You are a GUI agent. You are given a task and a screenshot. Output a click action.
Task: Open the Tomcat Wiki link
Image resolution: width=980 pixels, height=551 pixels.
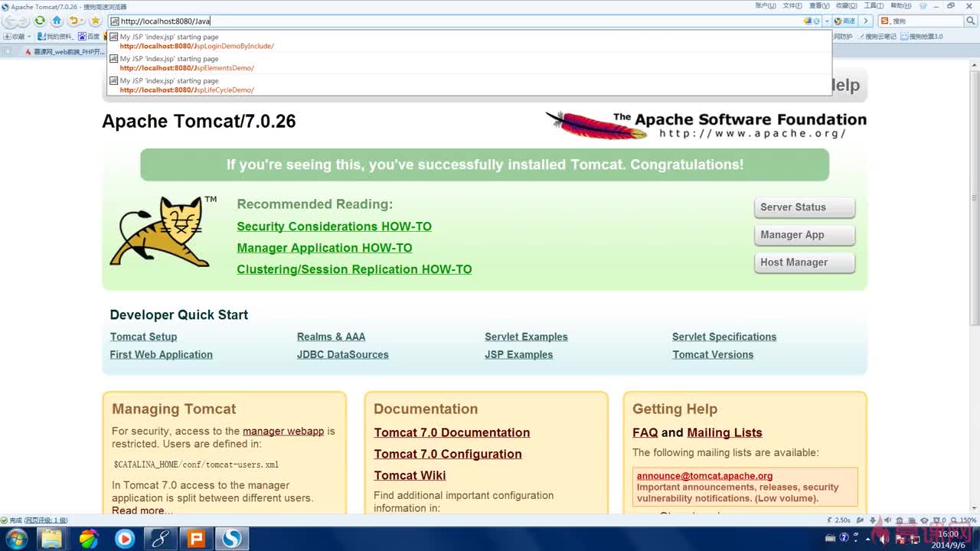pyautogui.click(x=410, y=475)
